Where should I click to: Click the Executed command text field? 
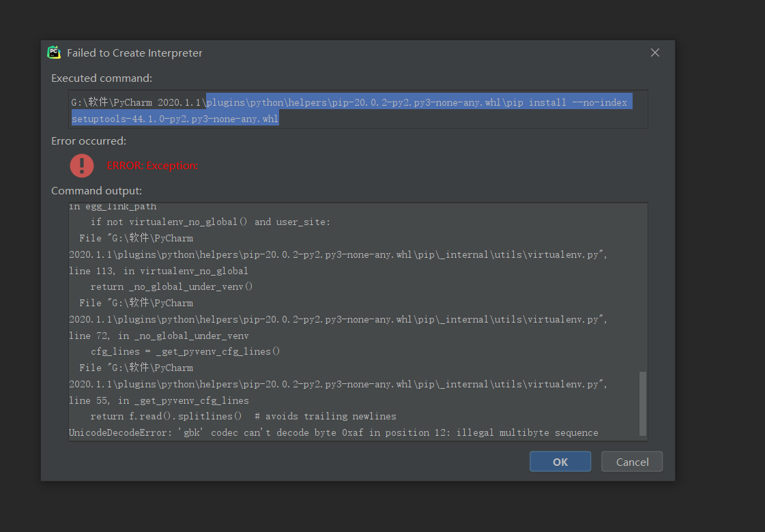tap(358, 110)
